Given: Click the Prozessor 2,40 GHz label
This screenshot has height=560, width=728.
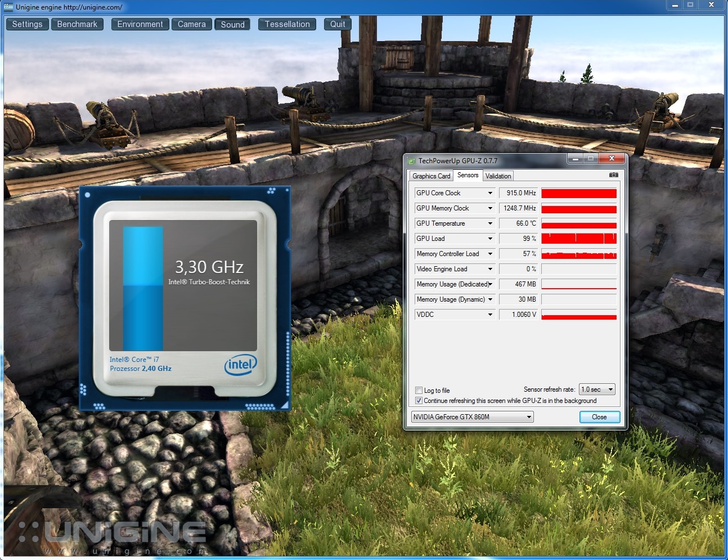Looking at the screenshot, I should tap(141, 369).
